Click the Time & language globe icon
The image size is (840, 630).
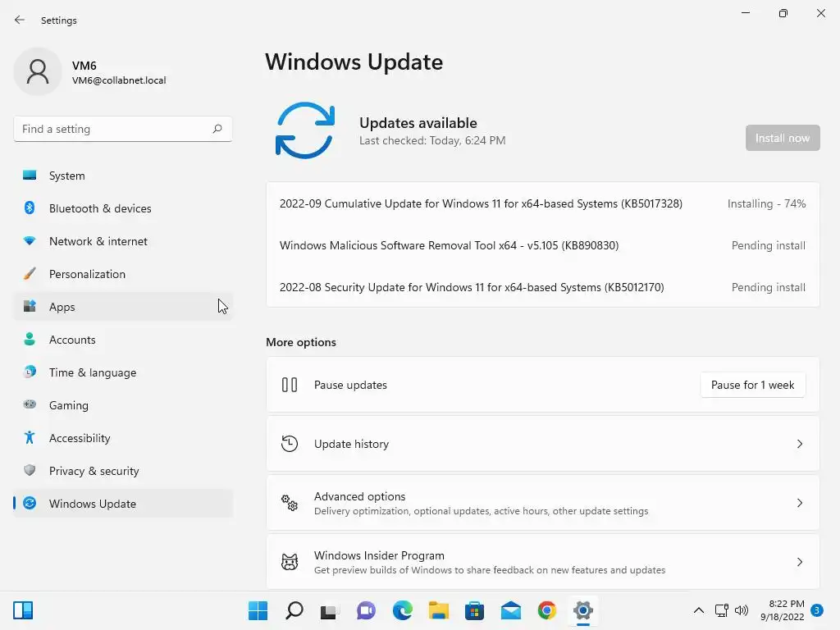30,372
